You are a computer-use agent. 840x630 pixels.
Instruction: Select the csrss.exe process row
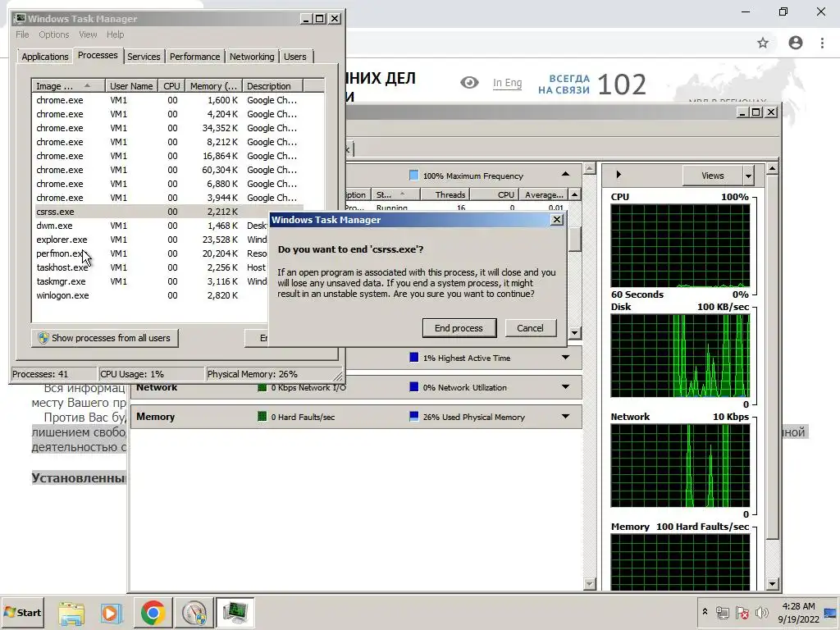coord(168,212)
